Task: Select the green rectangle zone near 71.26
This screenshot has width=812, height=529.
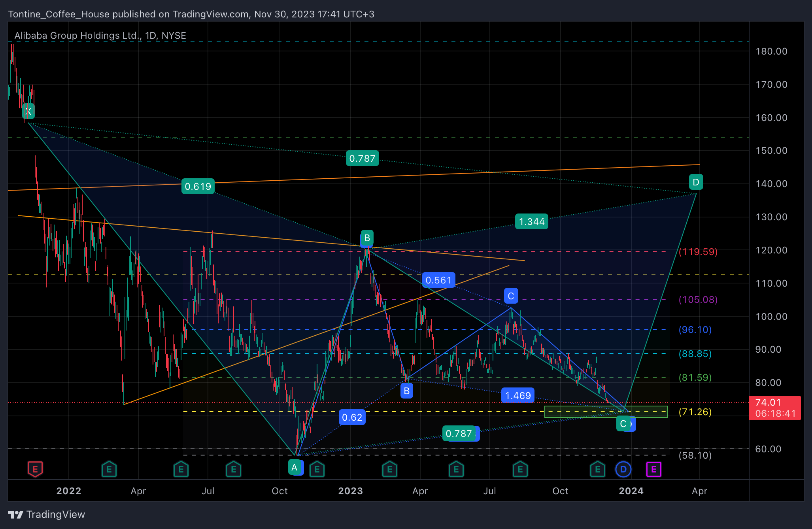Action: click(606, 412)
